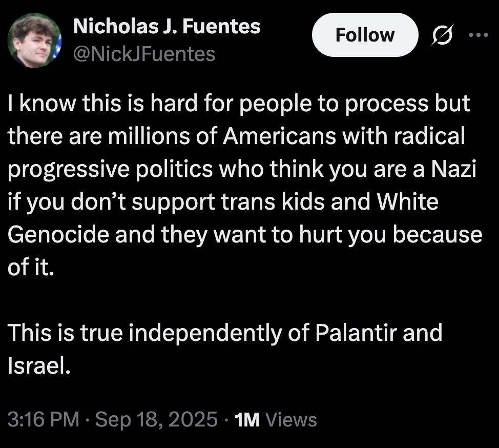This screenshot has width=499, height=448.
Task: Click the 3:16 PM timestamp
Action: tap(44, 420)
